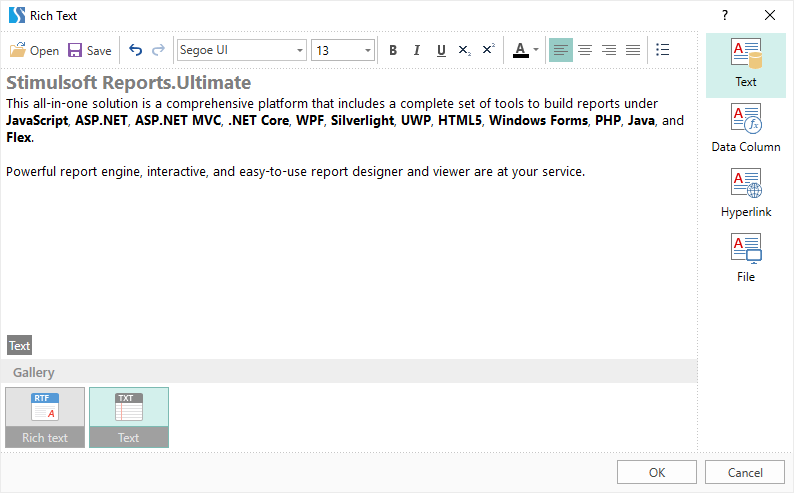The image size is (794, 493).
Task: Select the Text source in the side panel
Action: [745, 65]
